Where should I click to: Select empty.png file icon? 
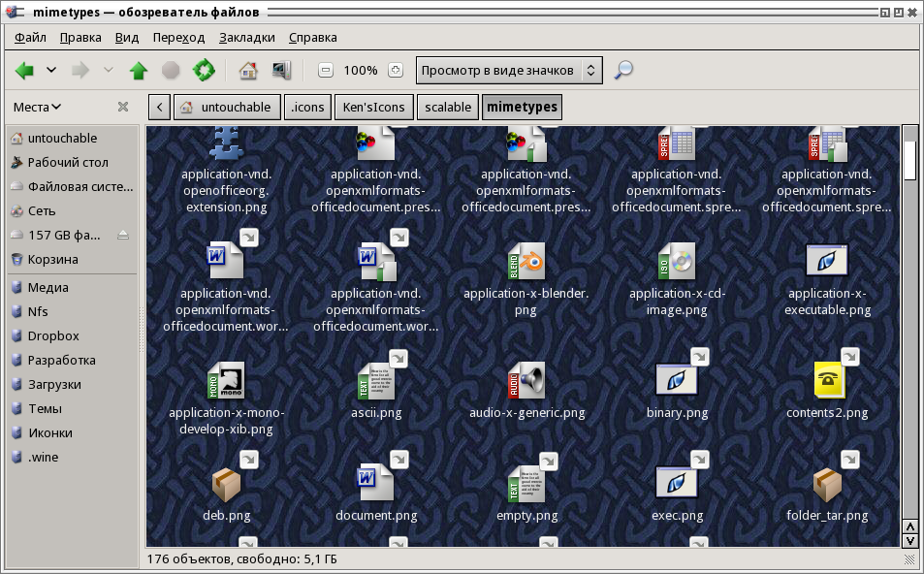click(526, 483)
